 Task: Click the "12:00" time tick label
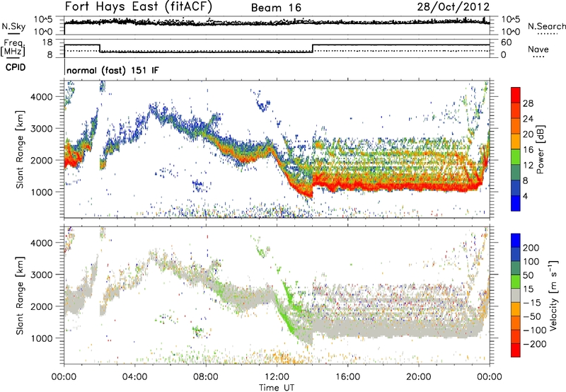(x=277, y=377)
